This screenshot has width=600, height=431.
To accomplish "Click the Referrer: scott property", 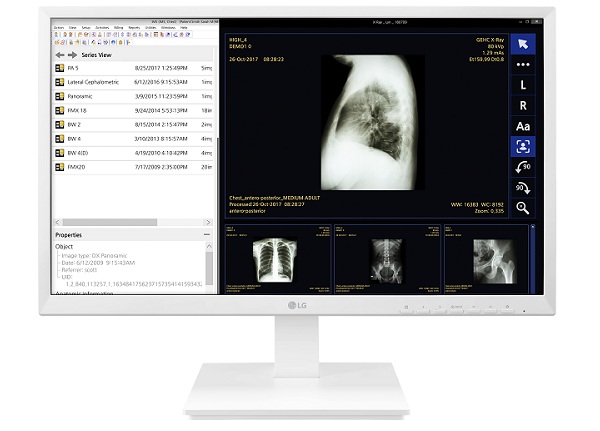I will (79, 270).
